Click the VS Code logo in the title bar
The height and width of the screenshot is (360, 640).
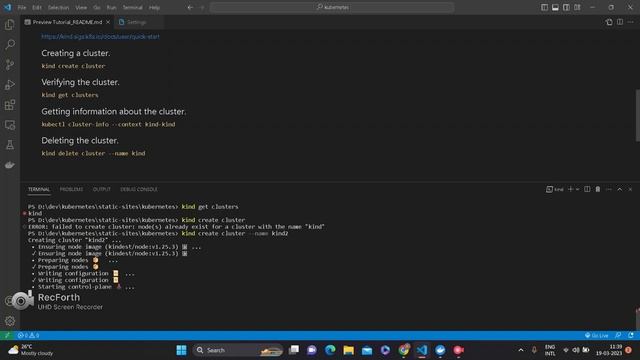(x=8, y=7)
